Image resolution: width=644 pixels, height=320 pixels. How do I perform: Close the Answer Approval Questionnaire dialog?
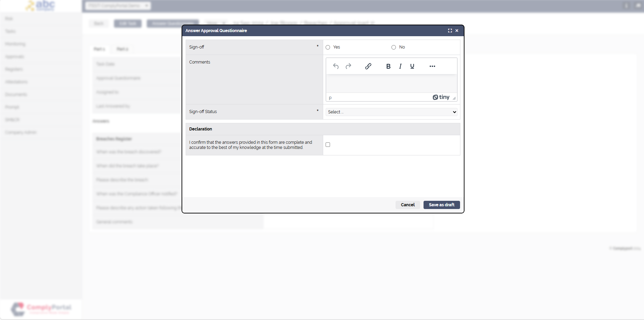click(x=457, y=31)
